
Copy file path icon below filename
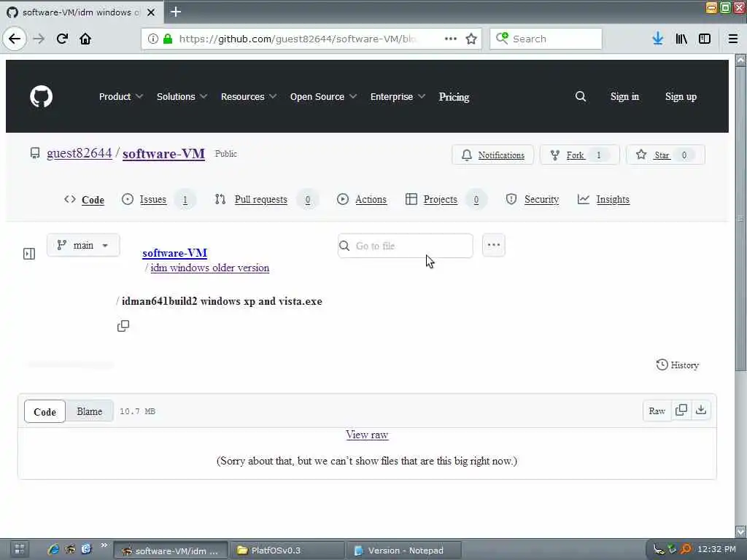123,326
